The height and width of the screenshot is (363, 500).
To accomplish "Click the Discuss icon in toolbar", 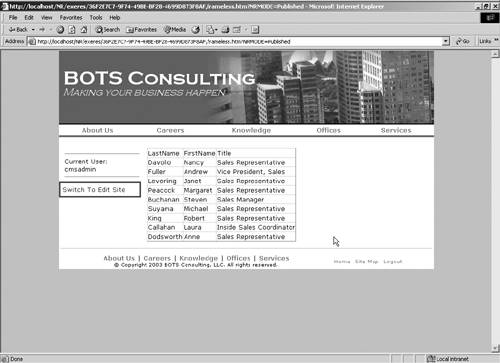I will pyautogui.click(x=255, y=30).
